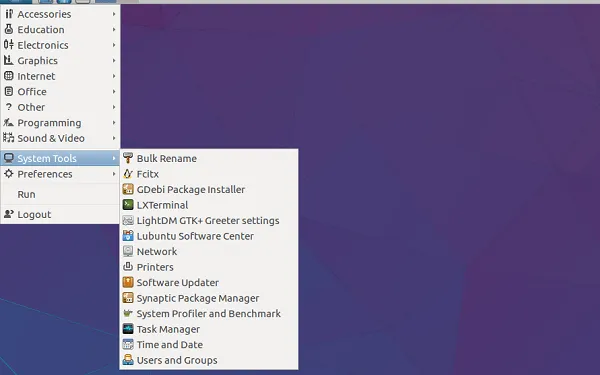Image resolution: width=600 pixels, height=375 pixels.
Task: Expand the Electronics submenu arrow
Action: pos(114,45)
